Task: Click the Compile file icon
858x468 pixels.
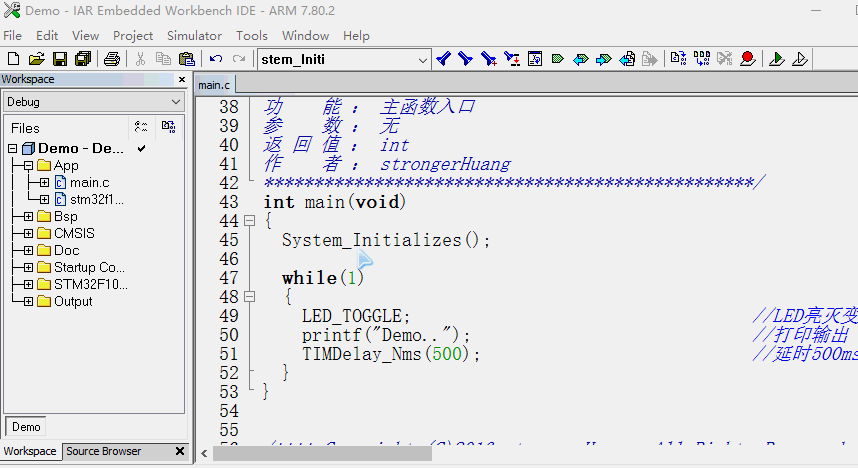Action: (678, 59)
